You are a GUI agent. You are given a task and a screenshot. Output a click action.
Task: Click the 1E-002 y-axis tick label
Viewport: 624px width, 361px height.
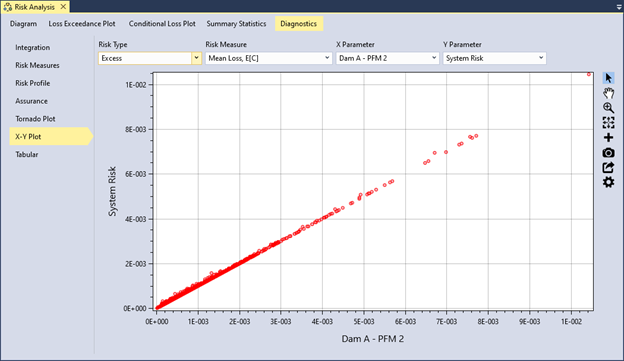click(136, 85)
